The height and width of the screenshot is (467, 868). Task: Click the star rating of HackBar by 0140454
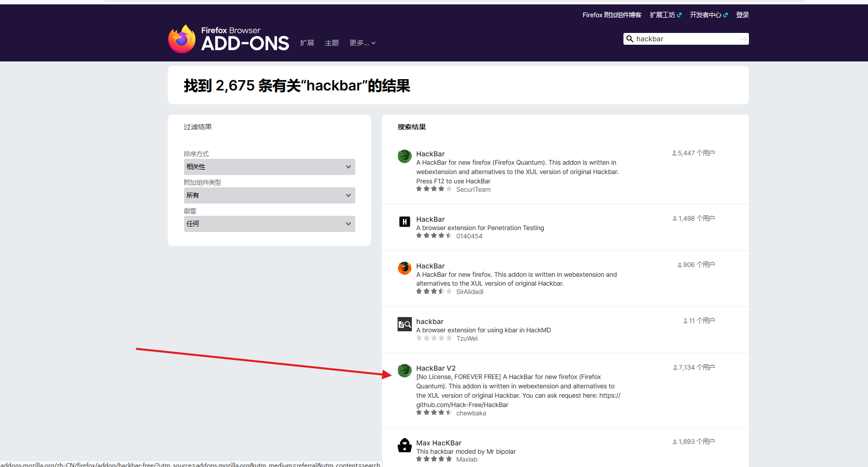pyautogui.click(x=434, y=236)
